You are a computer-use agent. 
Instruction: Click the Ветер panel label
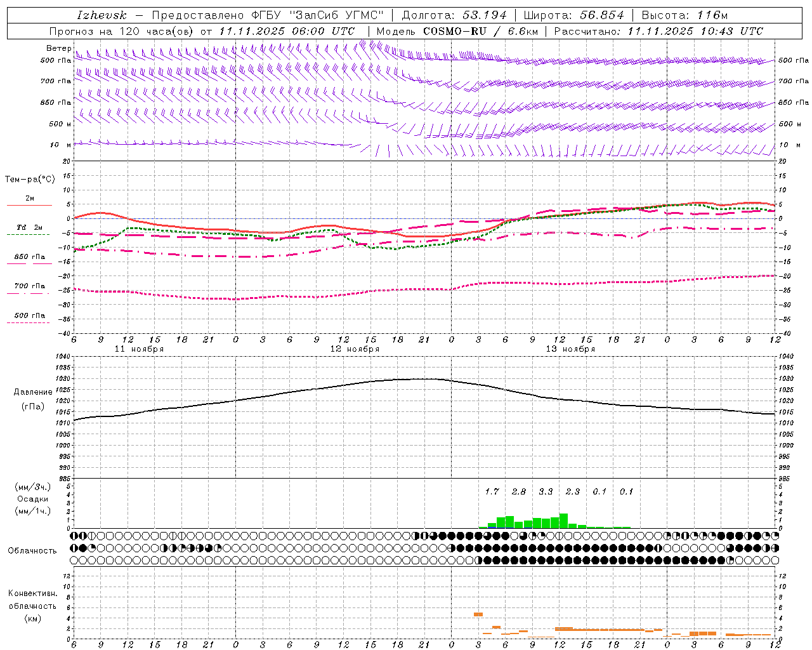58,48
